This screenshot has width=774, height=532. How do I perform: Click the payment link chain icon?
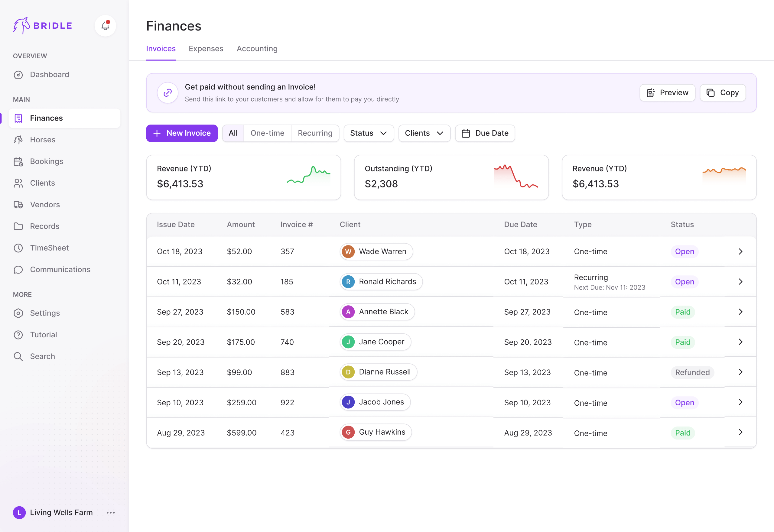[x=168, y=93]
